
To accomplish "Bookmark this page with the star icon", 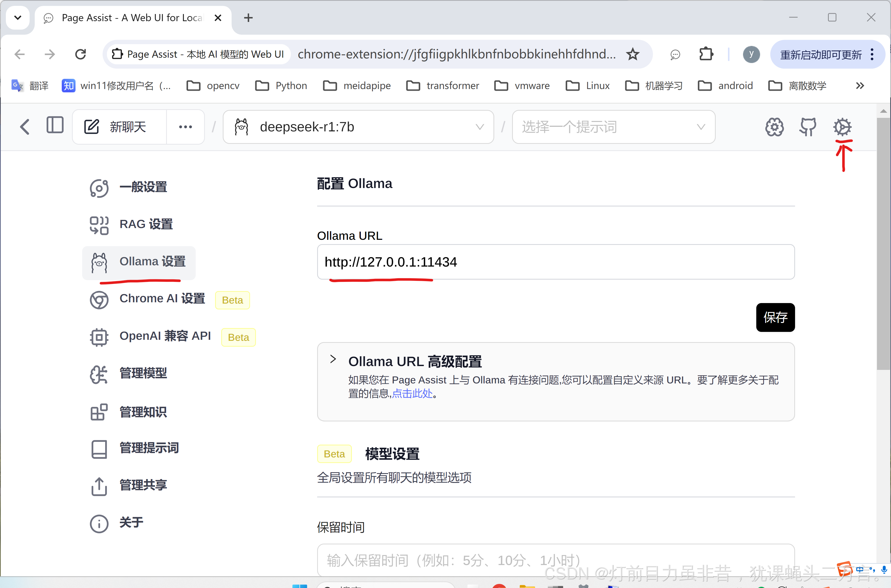I will point(633,54).
